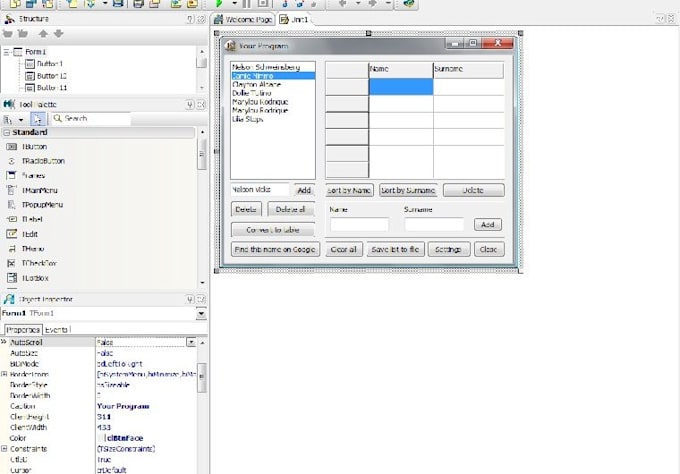Open the dropdown arrow beside Run
680x474 pixels.
[235, 3]
